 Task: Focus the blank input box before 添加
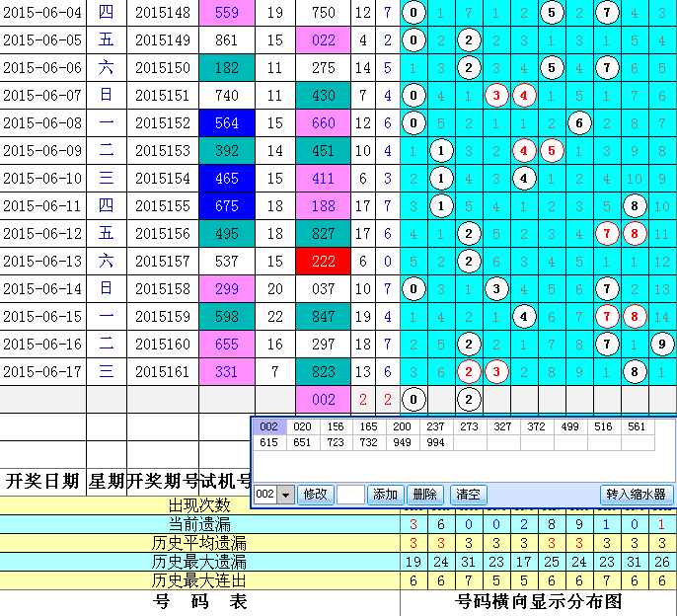point(350,495)
